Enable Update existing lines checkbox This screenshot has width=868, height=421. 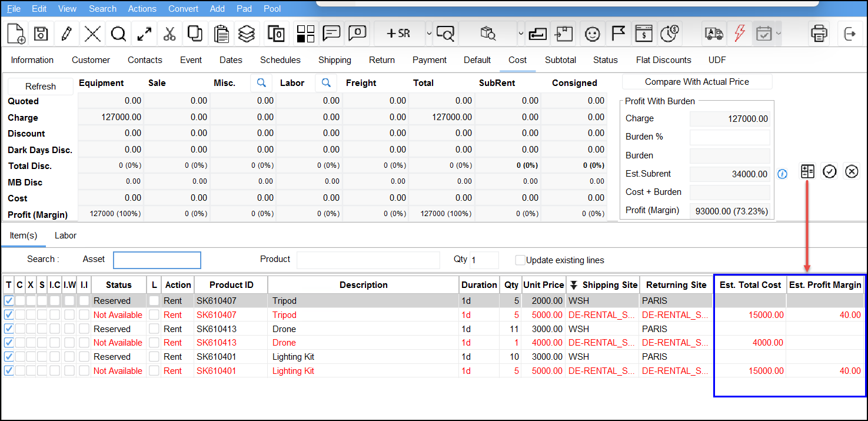point(520,260)
